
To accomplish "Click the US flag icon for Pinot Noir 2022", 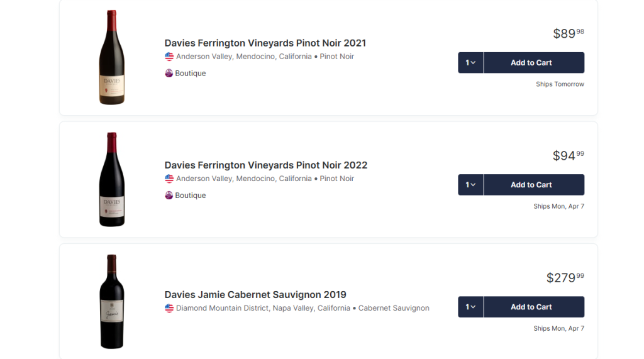I will 169,179.
